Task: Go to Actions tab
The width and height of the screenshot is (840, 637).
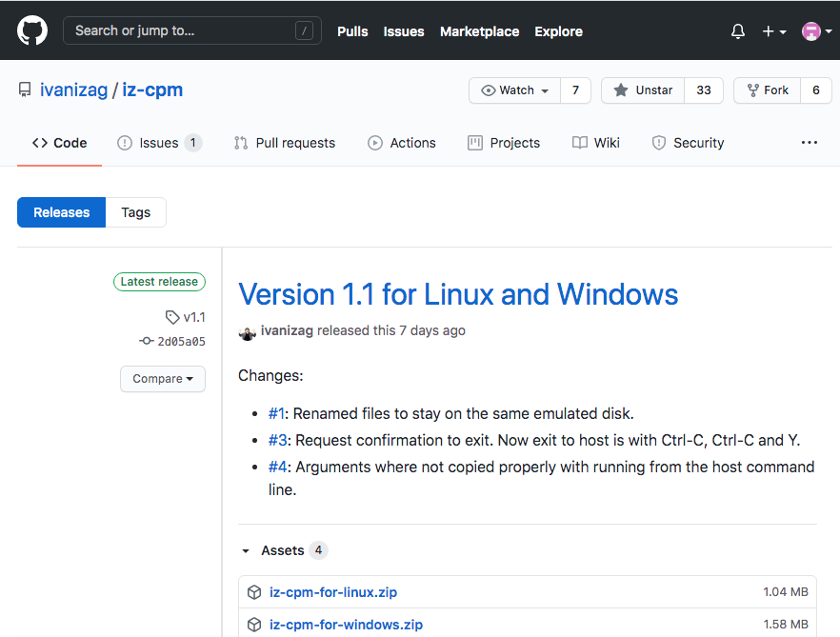Action: 402,143
